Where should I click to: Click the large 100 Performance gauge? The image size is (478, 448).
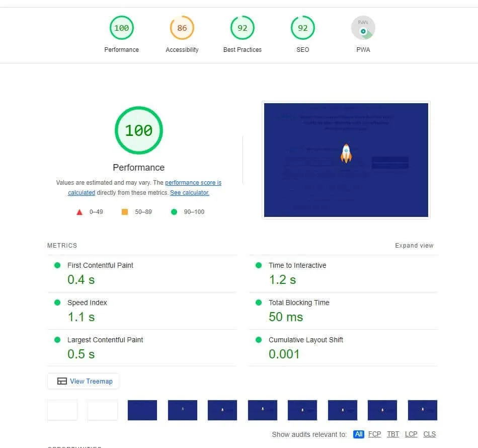(139, 130)
